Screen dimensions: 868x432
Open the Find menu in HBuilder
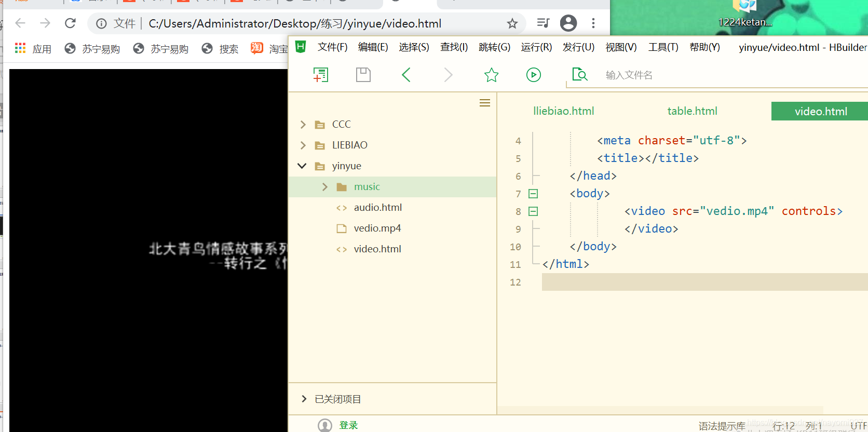(x=454, y=47)
